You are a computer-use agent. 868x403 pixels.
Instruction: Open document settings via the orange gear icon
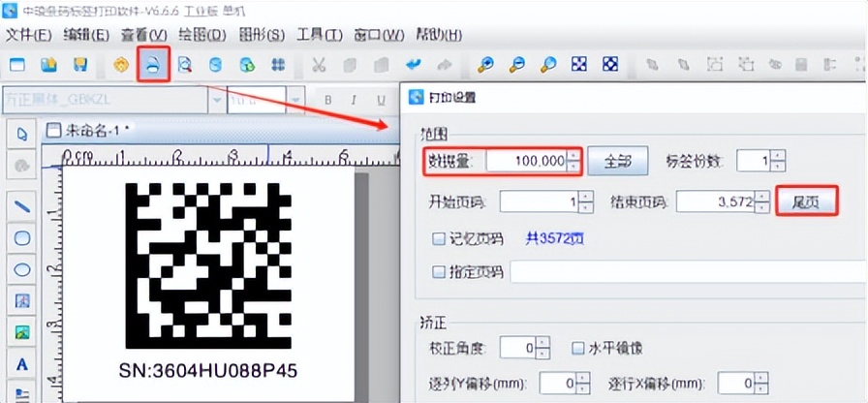(x=121, y=65)
